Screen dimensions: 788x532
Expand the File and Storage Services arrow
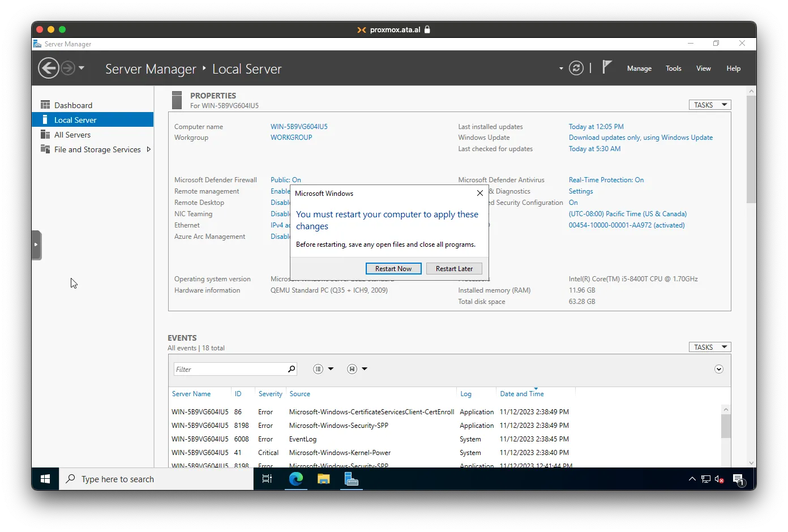(x=149, y=149)
